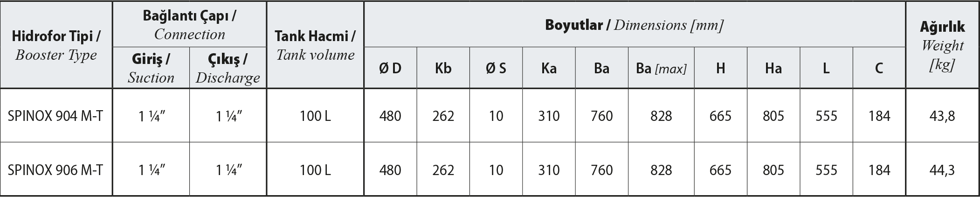980x197 pixels.
Task: Select the Ø S column header
Action: (x=496, y=68)
